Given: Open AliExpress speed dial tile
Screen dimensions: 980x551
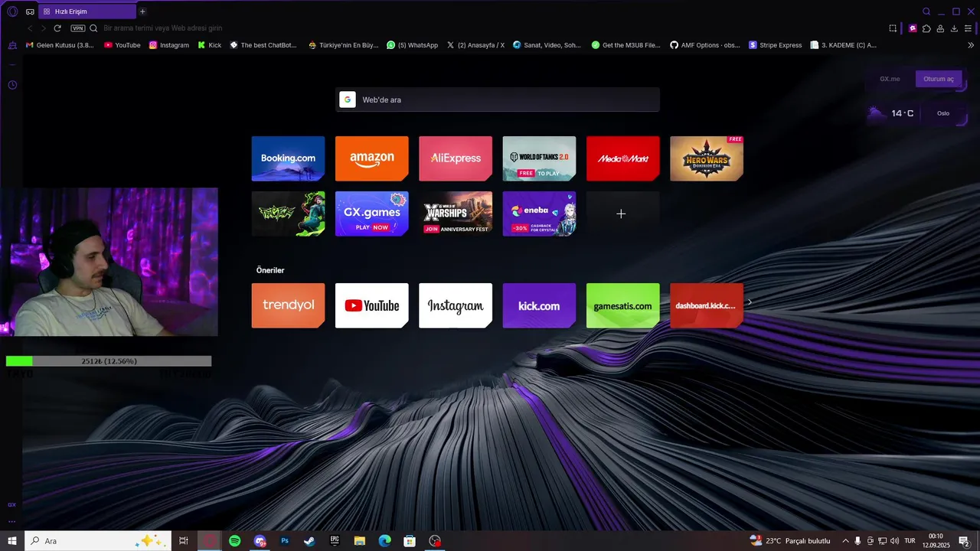Looking at the screenshot, I should 456,158.
